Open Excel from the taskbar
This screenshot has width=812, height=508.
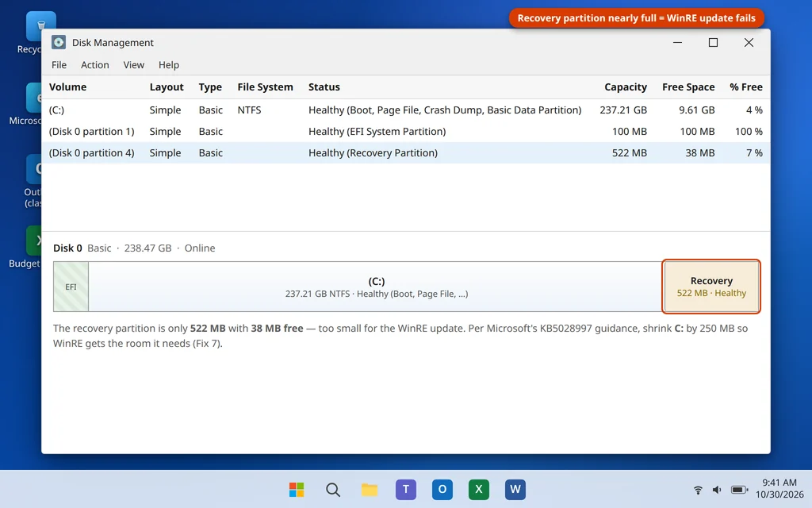click(x=478, y=489)
